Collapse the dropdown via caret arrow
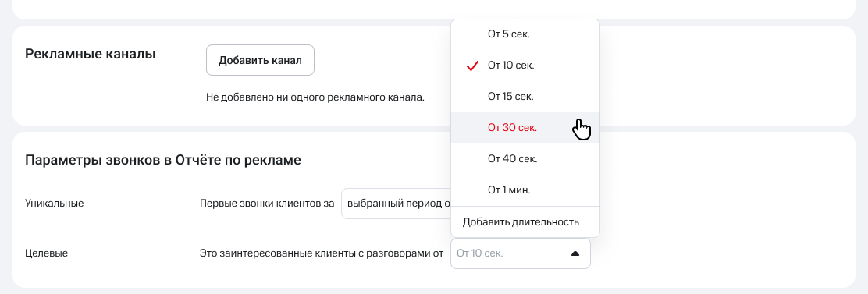 pyautogui.click(x=575, y=253)
